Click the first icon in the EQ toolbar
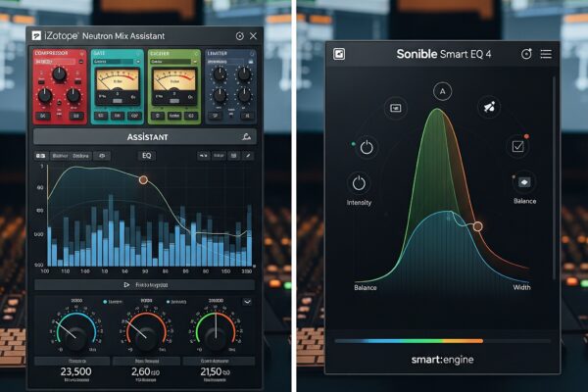The width and height of the screenshot is (588, 392). coord(40,156)
